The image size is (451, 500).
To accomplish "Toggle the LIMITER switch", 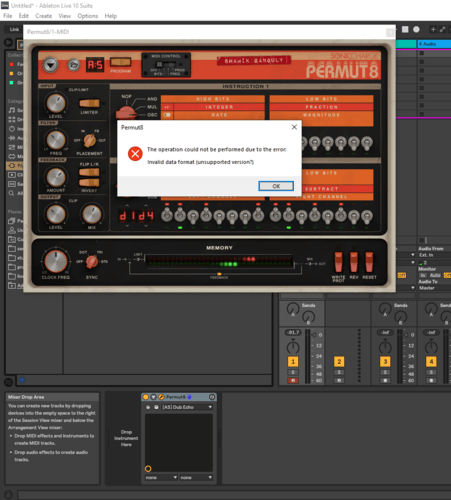I will 89,103.
